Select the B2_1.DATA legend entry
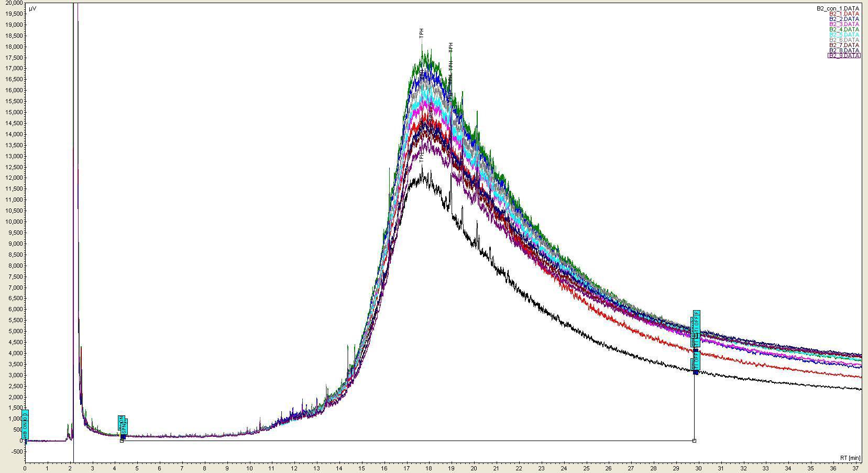 [844, 14]
